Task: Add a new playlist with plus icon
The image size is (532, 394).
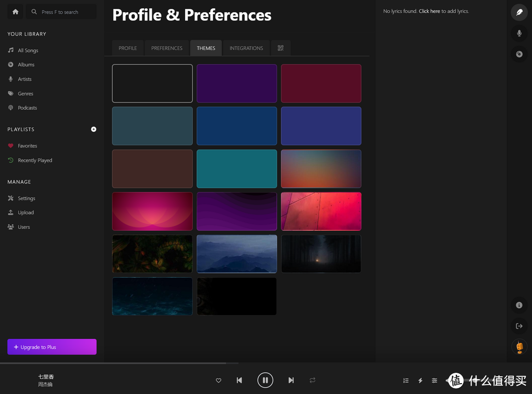Action: coord(94,129)
